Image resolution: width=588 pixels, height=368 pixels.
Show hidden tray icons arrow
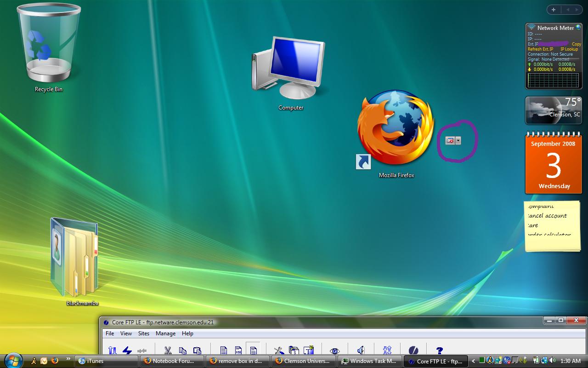click(x=473, y=361)
